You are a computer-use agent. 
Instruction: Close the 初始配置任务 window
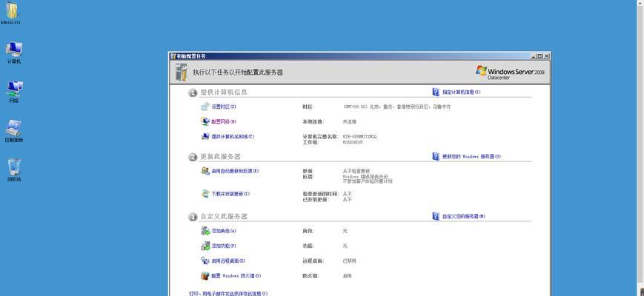(547, 56)
